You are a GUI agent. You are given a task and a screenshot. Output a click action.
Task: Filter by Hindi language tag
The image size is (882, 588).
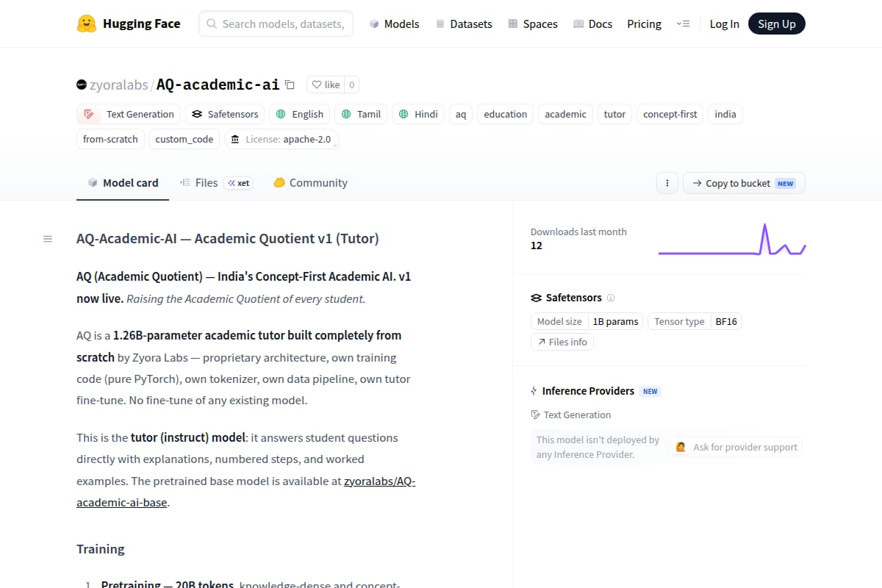[x=418, y=114]
